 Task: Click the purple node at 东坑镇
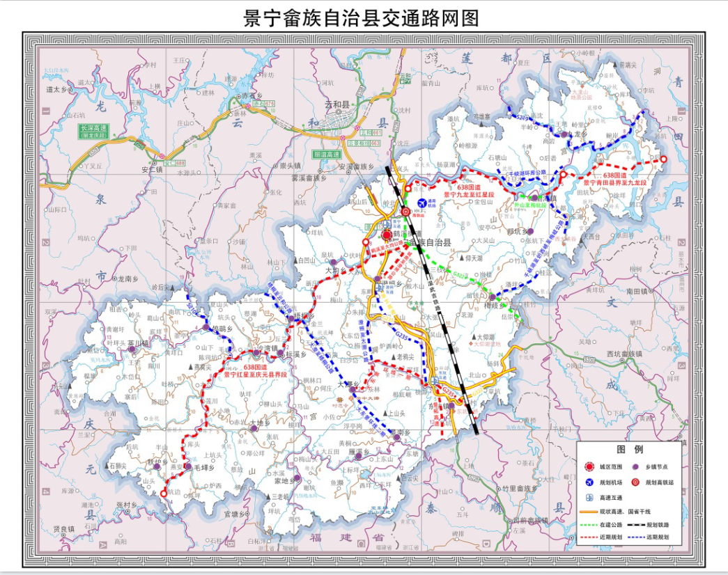click(x=451, y=406)
